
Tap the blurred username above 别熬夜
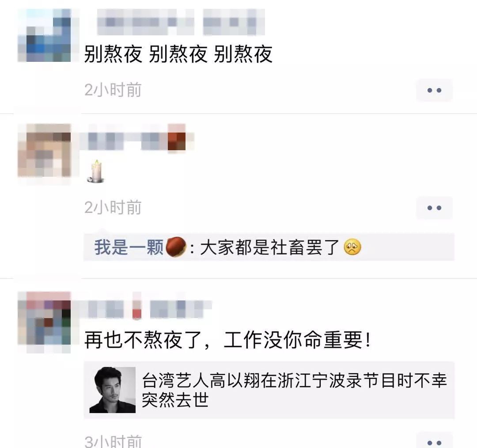pos(181,22)
